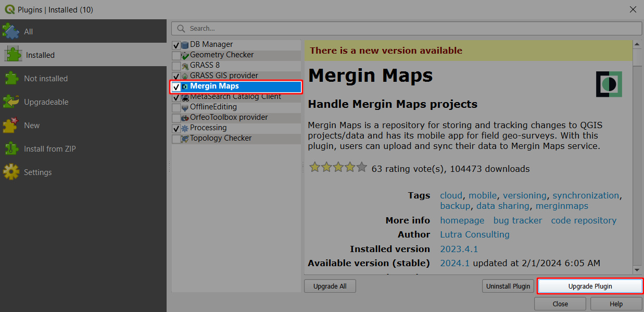This screenshot has width=644, height=312.
Task: Toggle the MetaSearch Catalog Client checkbox
Action: [176, 97]
